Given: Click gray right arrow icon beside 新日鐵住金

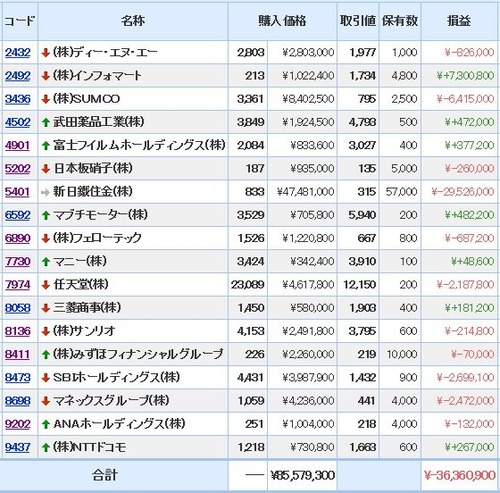Looking at the screenshot, I should click(46, 192).
